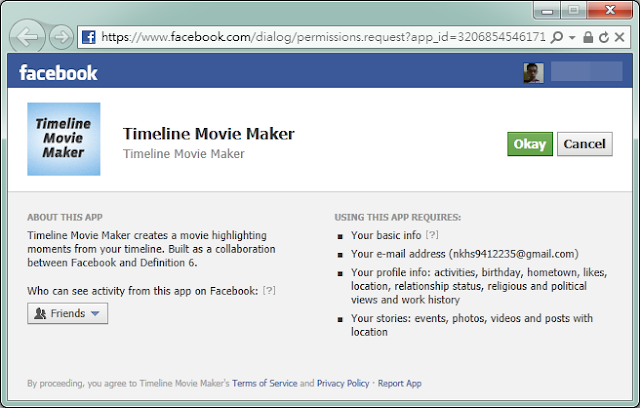
Task: Click the facebook logo in header
Action: [x=58, y=73]
